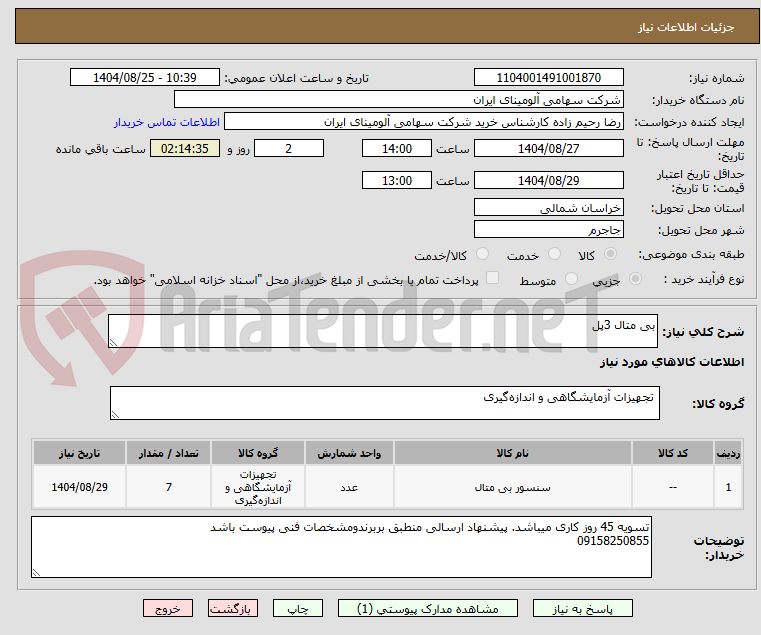
Task: Click the واحد شمارش column header
Action: [x=349, y=453]
